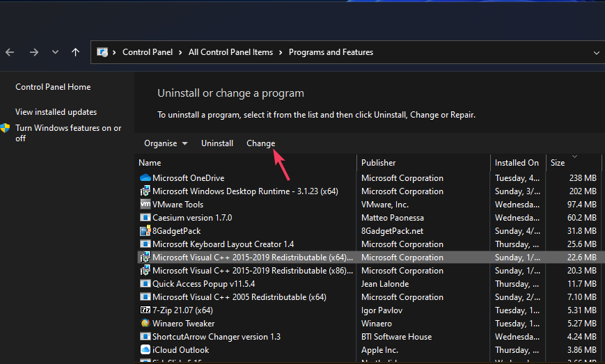Click the iCloud Outlook program icon
The height and width of the screenshot is (364, 605).
click(145, 350)
